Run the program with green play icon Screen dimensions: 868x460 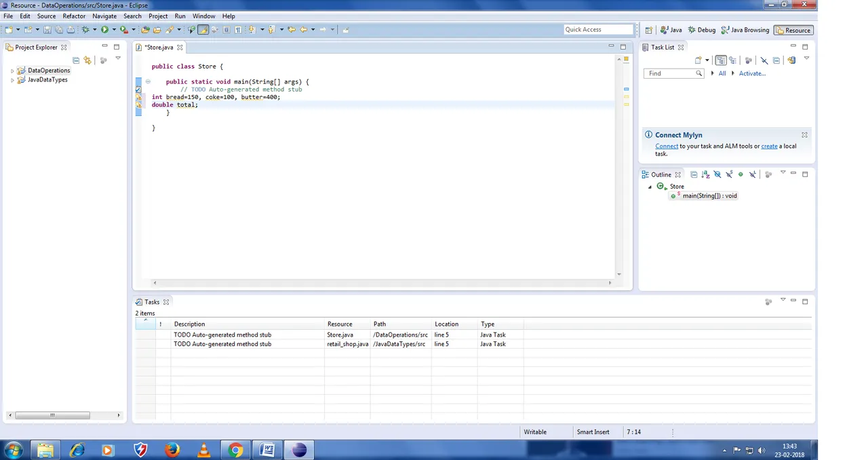point(104,30)
